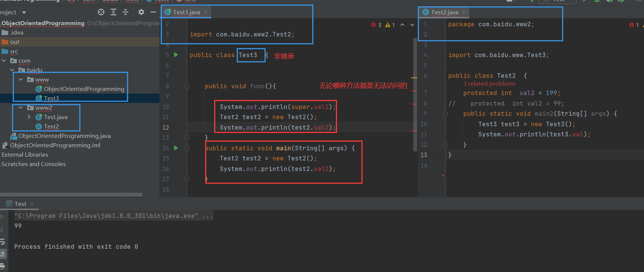This screenshot has width=644, height=272.
Task: Click 'package com.baidu.www2;' line in Test2.java
Action: pos(491,24)
